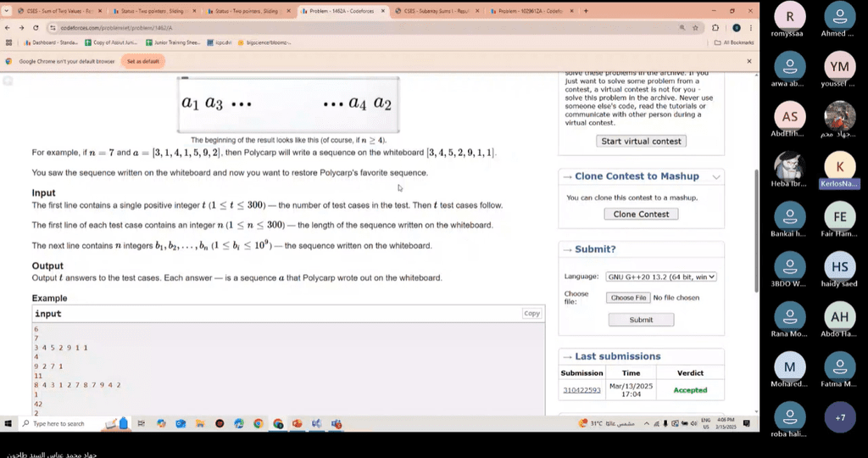Open File Explorer from the taskbar
This screenshot has height=458, width=868.
[x=200, y=424]
